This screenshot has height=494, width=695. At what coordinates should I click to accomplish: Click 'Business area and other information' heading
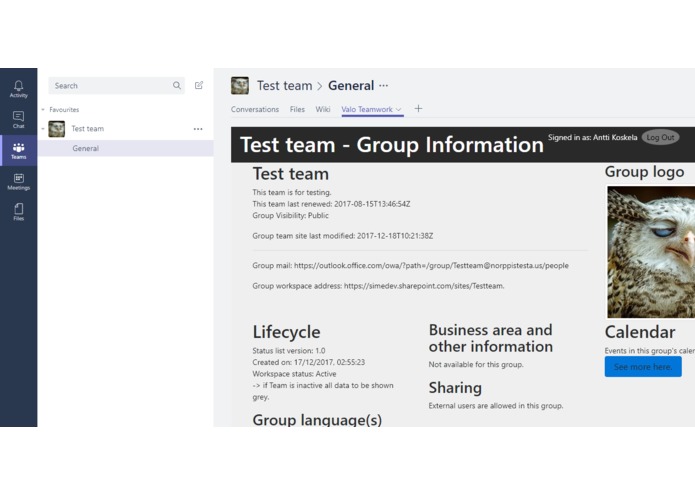click(491, 338)
